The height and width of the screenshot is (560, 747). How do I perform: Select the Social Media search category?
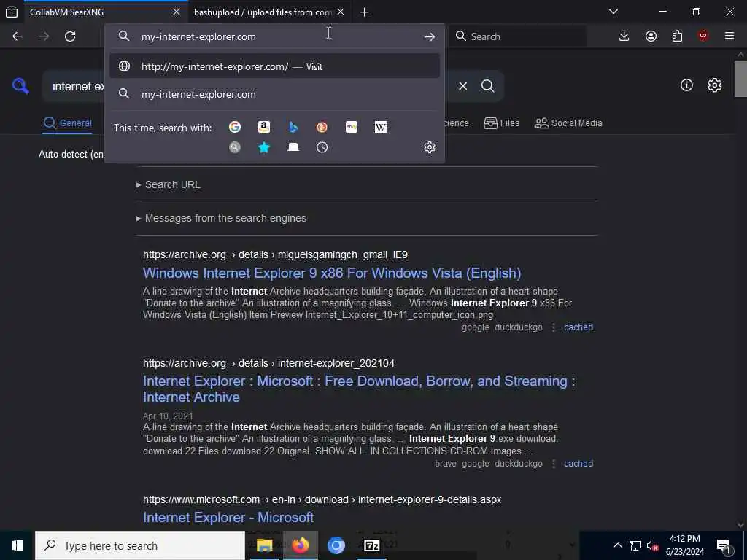(x=568, y=122)
